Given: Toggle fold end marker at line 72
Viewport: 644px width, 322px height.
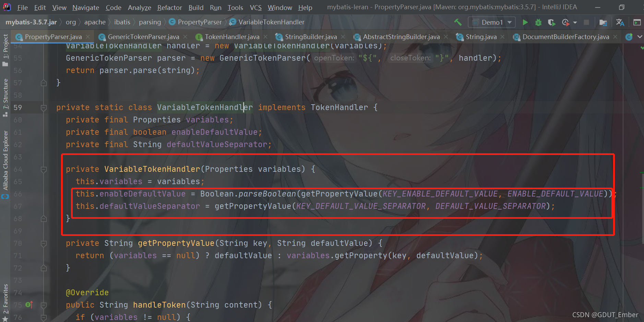Looking at the screenshot, I should [x=44, y=268].
